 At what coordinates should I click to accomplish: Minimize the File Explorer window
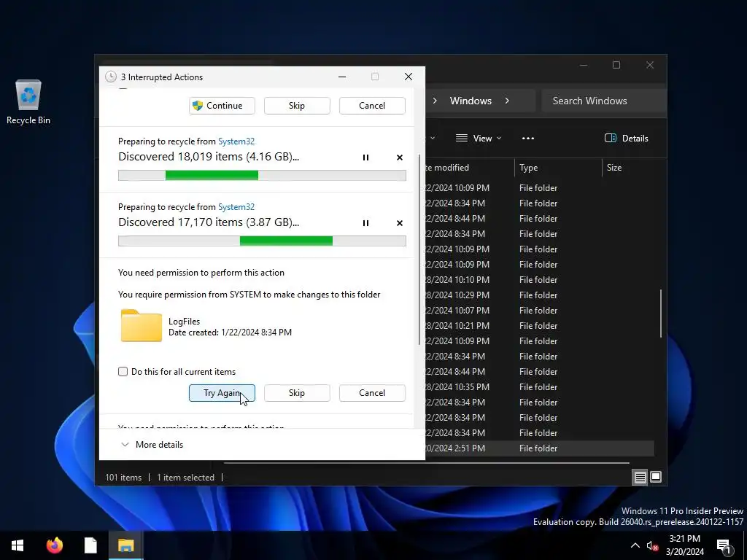pyautogui.click(x=584, y=65)
